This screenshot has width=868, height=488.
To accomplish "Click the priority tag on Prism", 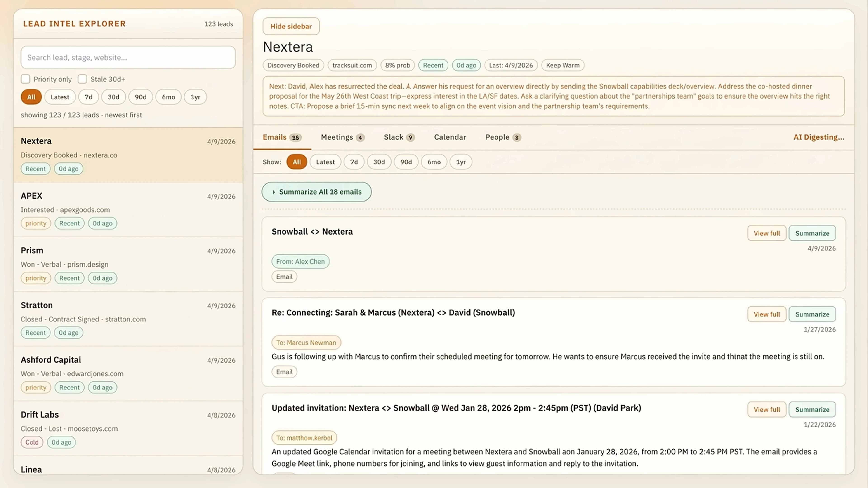I will (36, 278).
